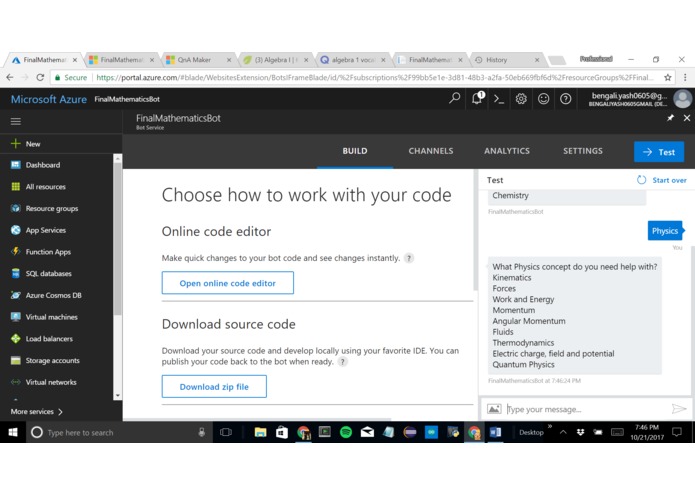
Task: Open the taskbar clock showing 7:46 PM
Action: (647, 432)
